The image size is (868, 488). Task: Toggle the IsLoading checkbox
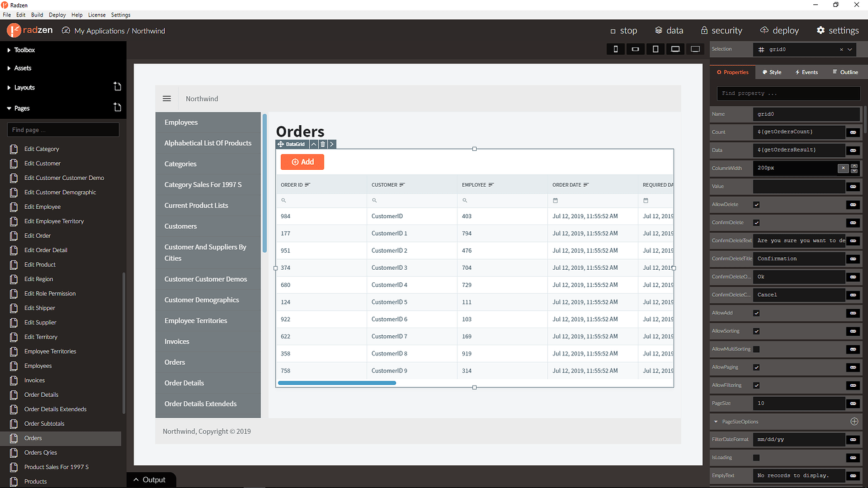[x=757, y=457]
